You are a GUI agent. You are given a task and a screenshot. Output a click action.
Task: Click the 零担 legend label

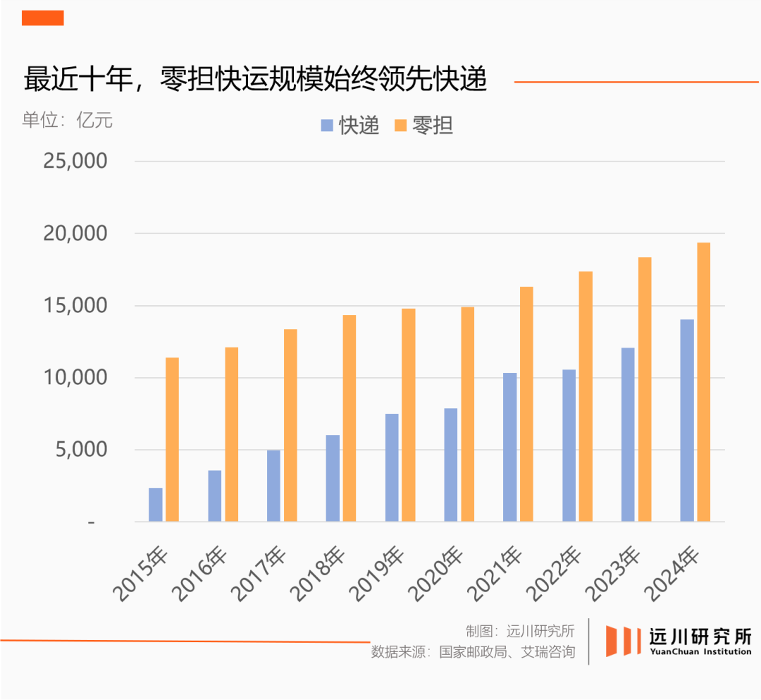(433, 125)
